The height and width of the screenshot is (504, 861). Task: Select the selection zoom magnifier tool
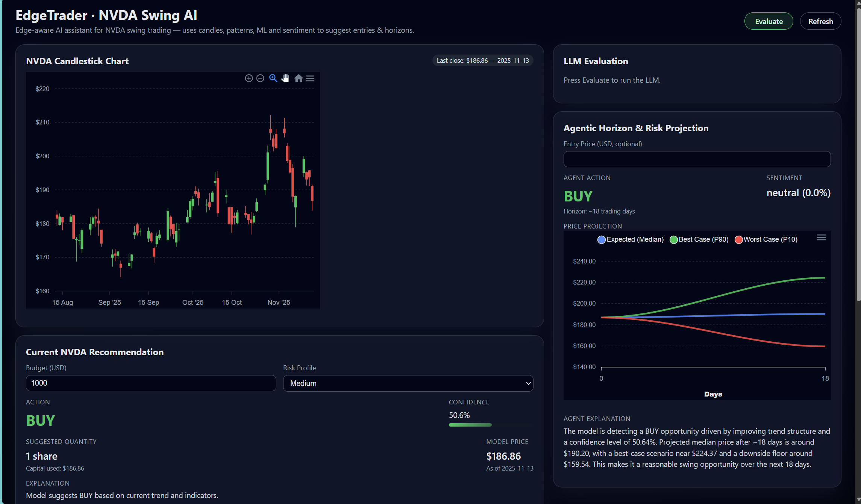click(273, 78)
